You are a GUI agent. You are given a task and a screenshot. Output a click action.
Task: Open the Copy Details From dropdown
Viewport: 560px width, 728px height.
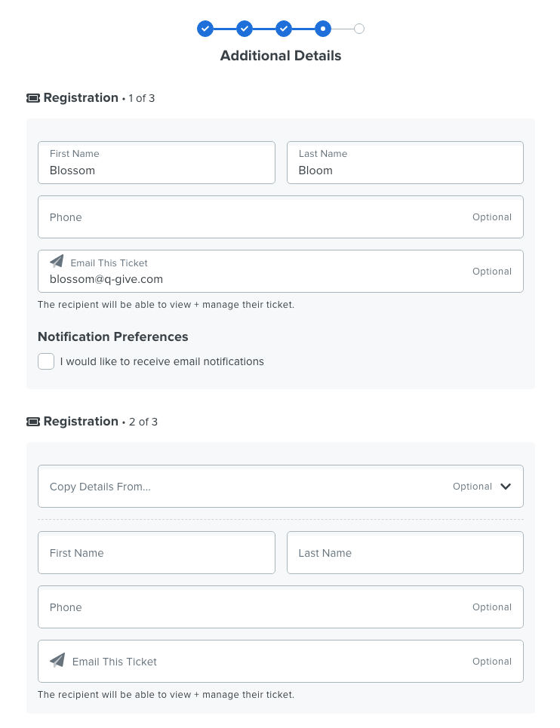(x=281, y=486)
